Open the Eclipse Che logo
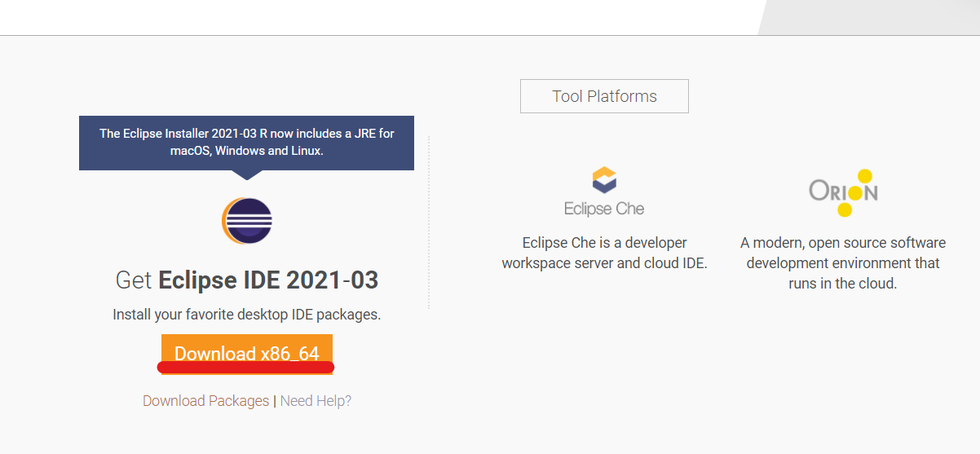The image size is (980, 454). 604,192
